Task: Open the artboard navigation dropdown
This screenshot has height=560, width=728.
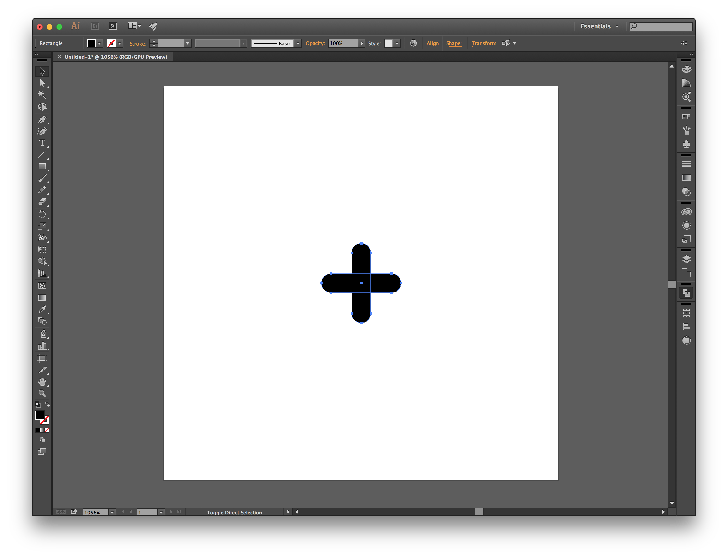Action: click(x=161, y=512)
